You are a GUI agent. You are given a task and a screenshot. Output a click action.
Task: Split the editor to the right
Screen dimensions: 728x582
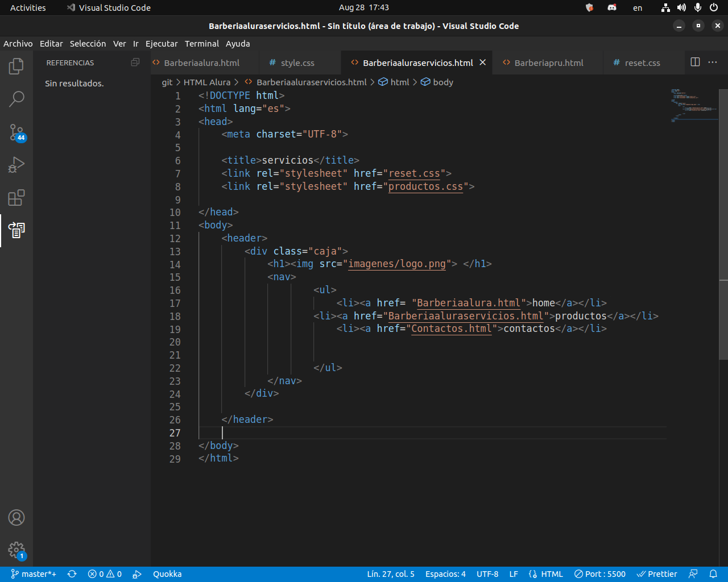coord(695,62)
